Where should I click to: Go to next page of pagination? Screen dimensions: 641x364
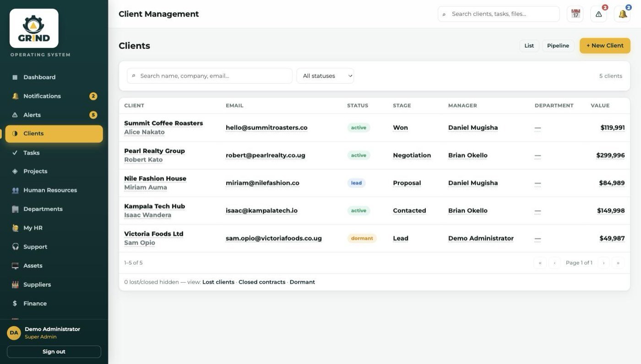[603, 263]
